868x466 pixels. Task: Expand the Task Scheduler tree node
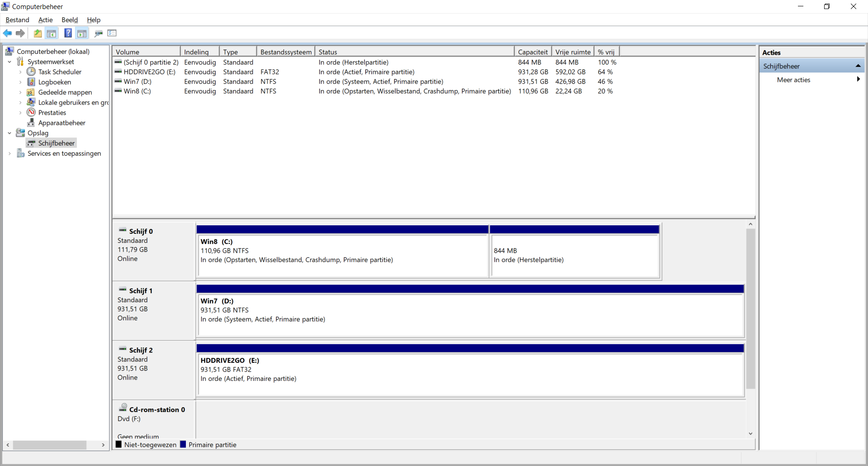20,72
